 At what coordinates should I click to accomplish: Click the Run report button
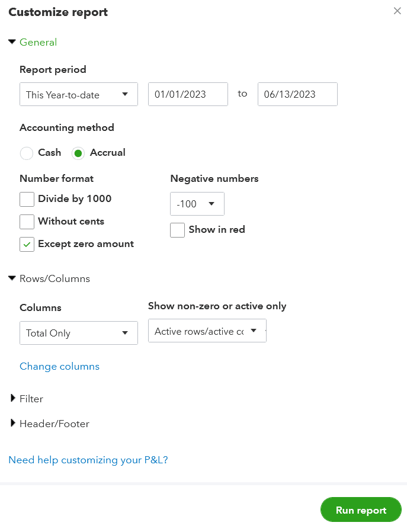[x=361, y=510]
